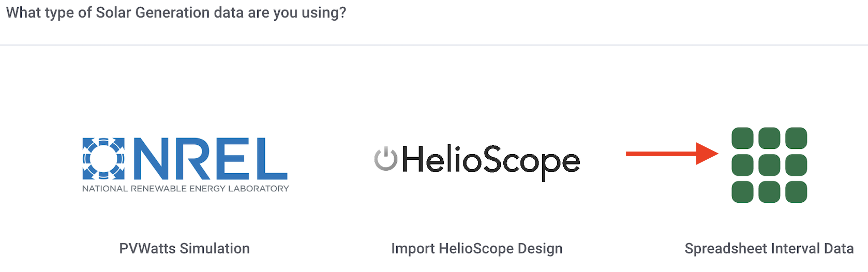Click the NREL blue sun emblem
Image resolution: width=868 pixels, height=272 pixels.
(103, 159)
